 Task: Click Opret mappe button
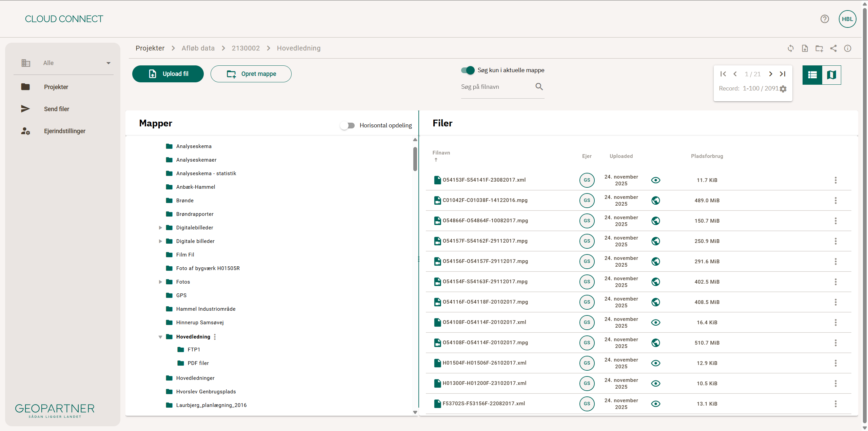click(251, 74)
